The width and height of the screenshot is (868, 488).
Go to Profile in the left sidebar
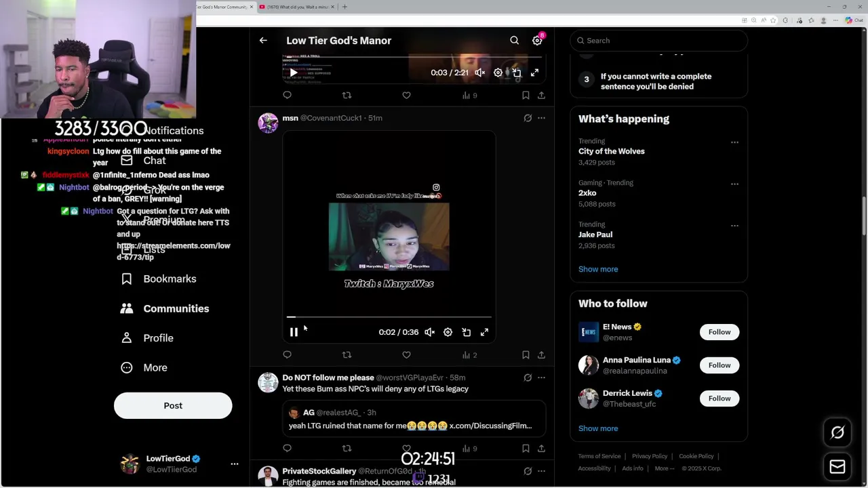click(x=147, y=338)
